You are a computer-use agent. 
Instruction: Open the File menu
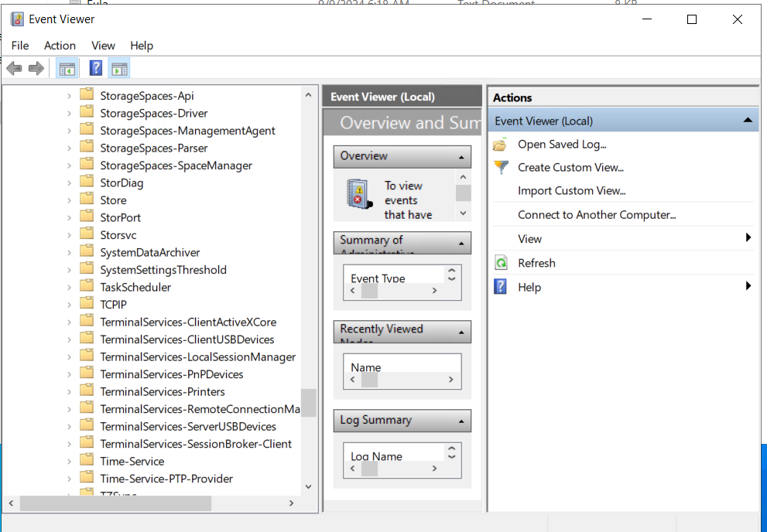coord(20,46)
